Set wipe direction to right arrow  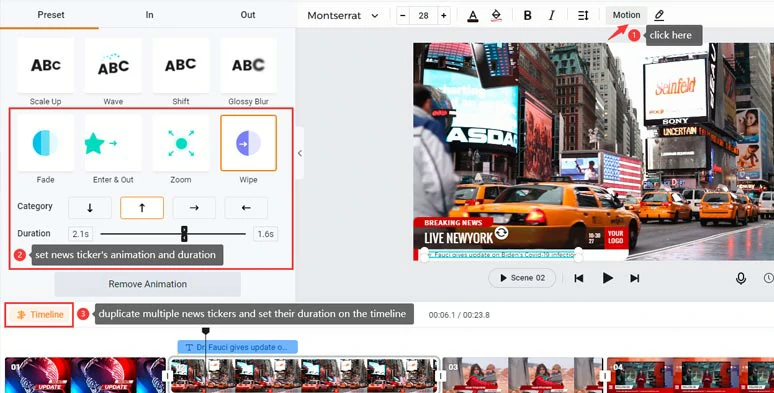click(x=194, y=208)
